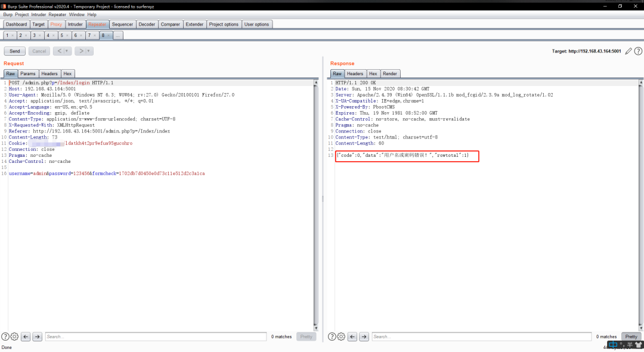Viewport: 644px width, 352px height.
Task: Open the back history dropdown arrow
Action: [x=67, y=51]
